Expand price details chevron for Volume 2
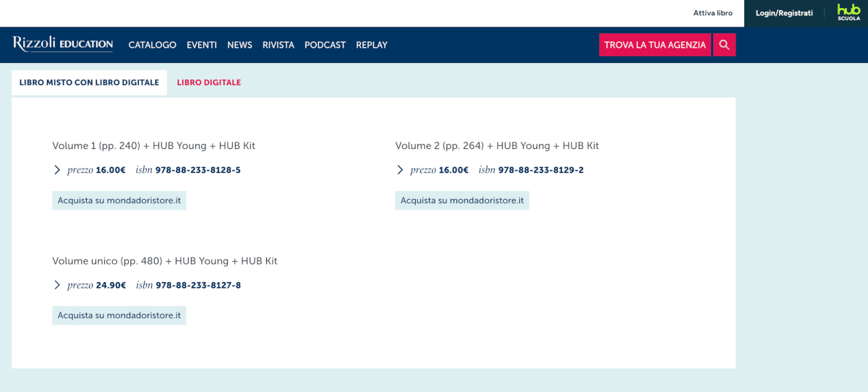This screenshot has width=868, height=392. (400, 170)
